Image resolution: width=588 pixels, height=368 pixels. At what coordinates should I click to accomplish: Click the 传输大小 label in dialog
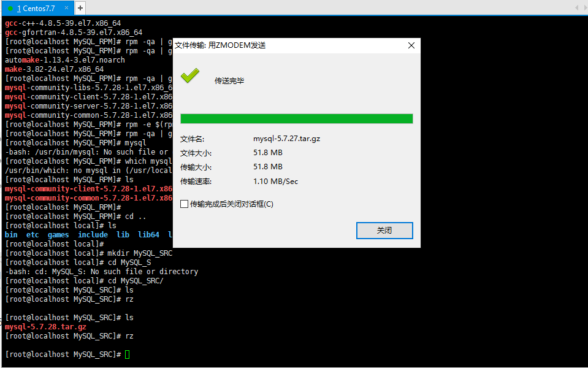[196, 167]
